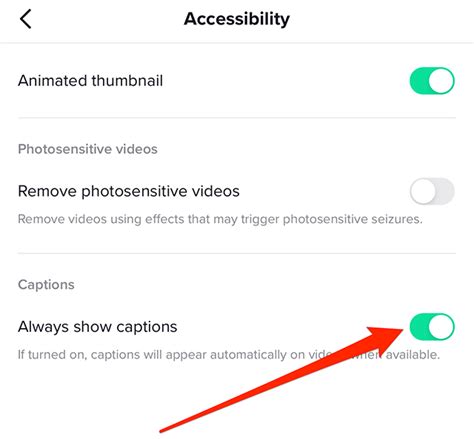The image size is (474, 439).
Task: Enable Remove photosensitive videos switch
Action: point(432,191)
